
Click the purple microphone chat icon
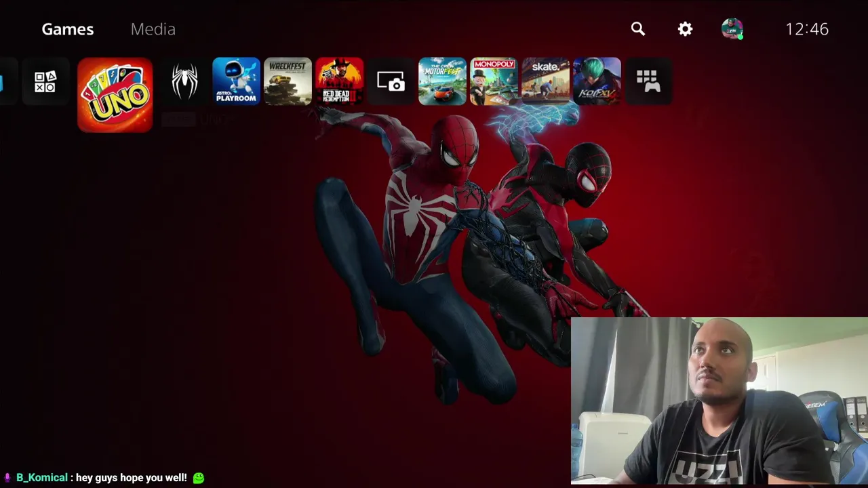7,478
